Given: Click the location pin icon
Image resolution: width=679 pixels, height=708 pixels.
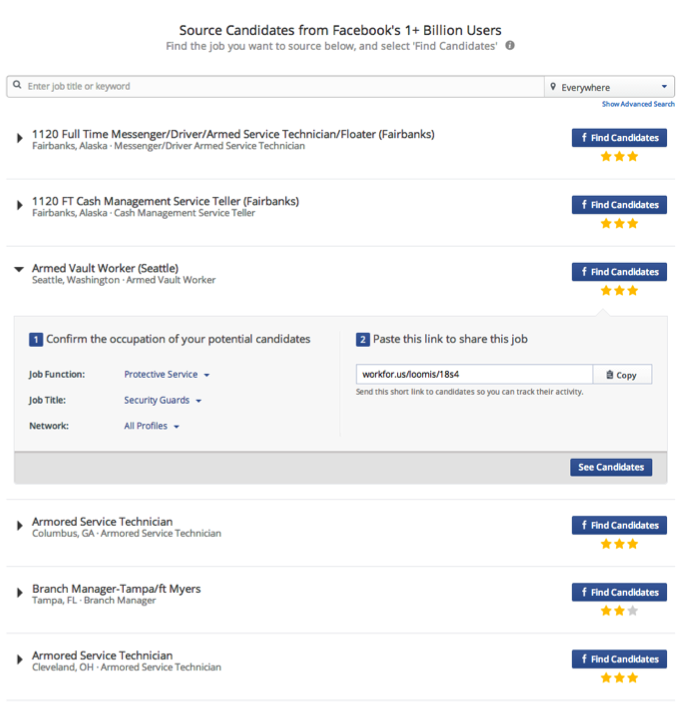Looking at the screenshot, I should pos(553,88).
